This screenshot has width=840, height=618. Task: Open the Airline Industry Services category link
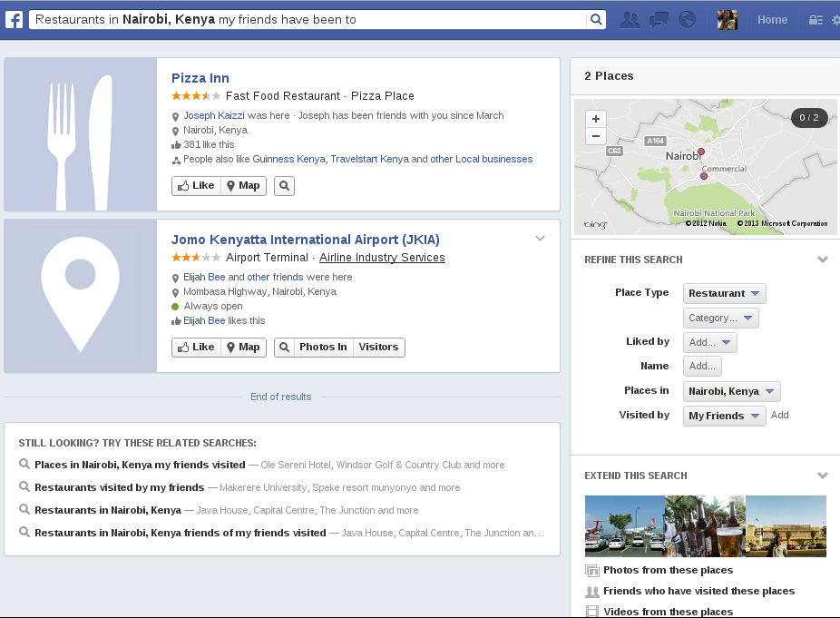382,258
